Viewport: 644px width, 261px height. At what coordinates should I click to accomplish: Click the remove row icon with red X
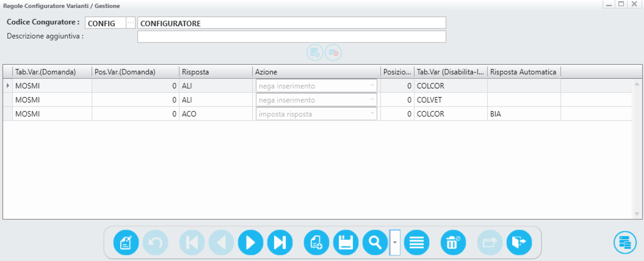(333, 52)
